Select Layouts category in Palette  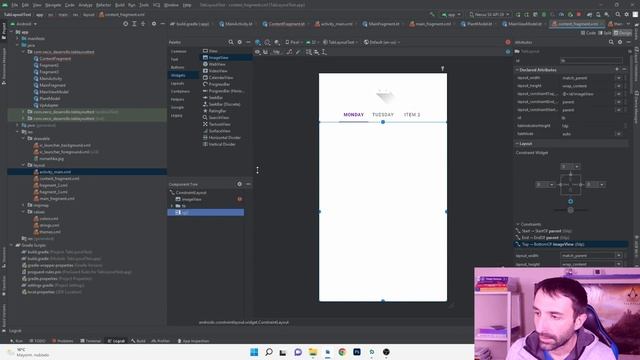tap(178, 83)
